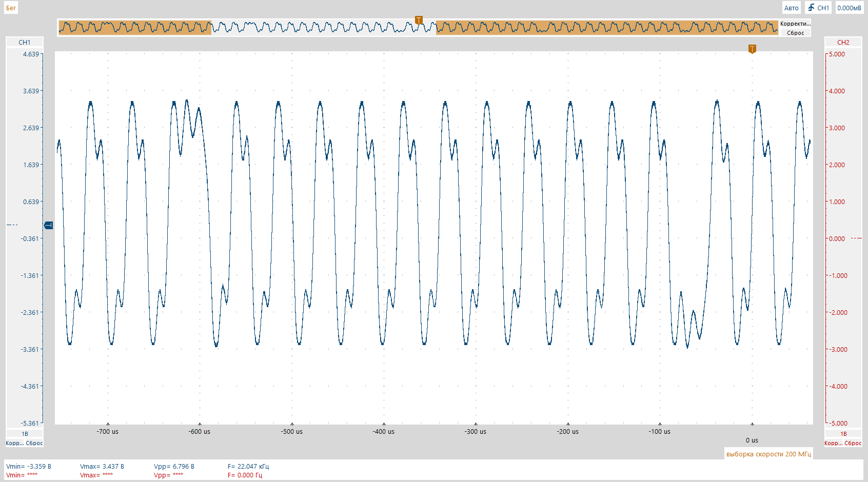Viewport: 868px width, 482px height.
Task: Select the red CH2 zero-level dash marker
Action: (856, 238)
